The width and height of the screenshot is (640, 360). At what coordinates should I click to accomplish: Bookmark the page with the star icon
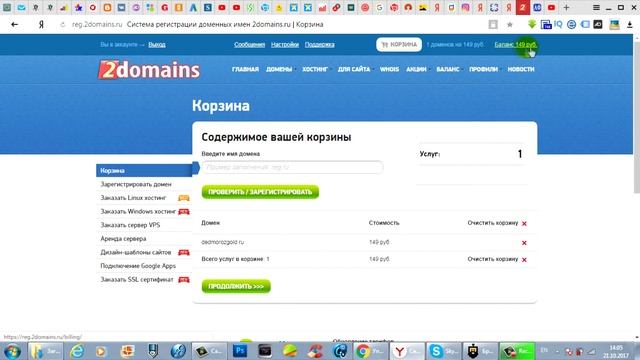pyautogui.click(x=510, y=24)
